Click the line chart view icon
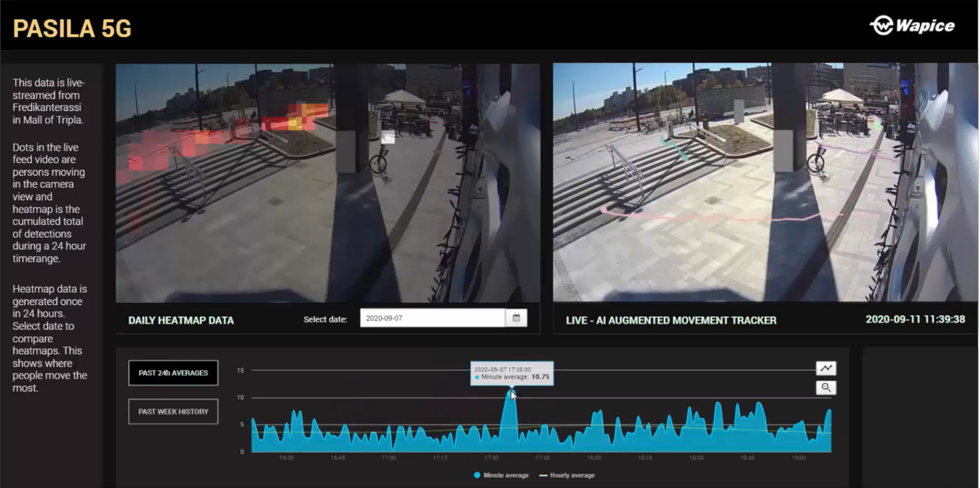This screenshot has width=980, height=488. coord(826,368)
